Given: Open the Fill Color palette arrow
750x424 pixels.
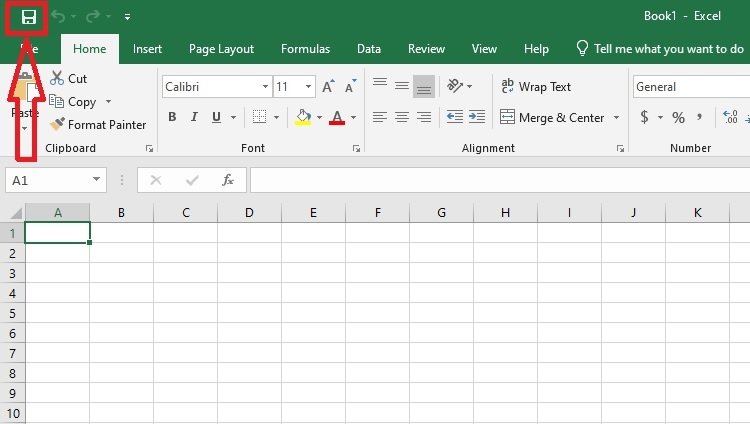Looking at the screenshot, I should (319, 117).
